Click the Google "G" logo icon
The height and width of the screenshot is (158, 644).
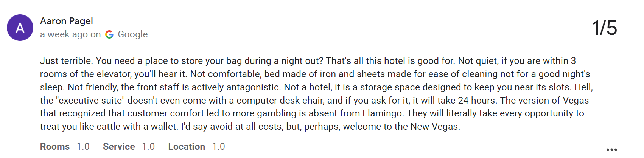(x=109, y=34)
